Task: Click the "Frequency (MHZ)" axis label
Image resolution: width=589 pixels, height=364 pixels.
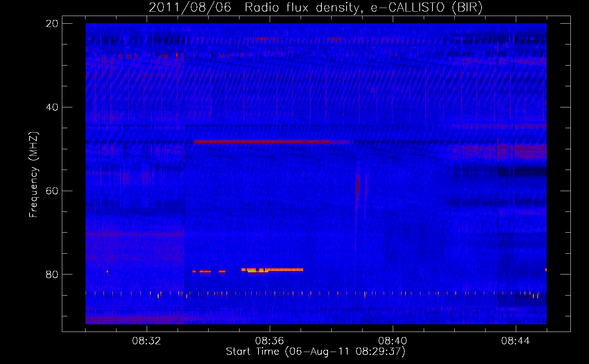Action: [33, 175]
